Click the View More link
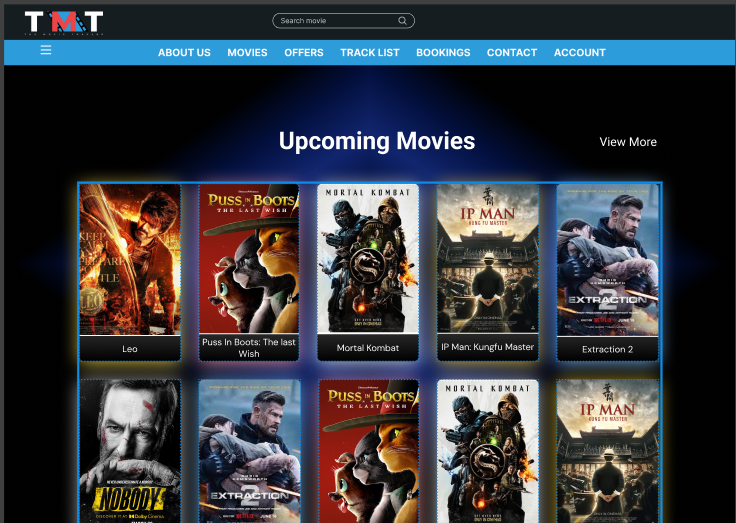The width and height of the screenshot is (736, 523). 628,142
